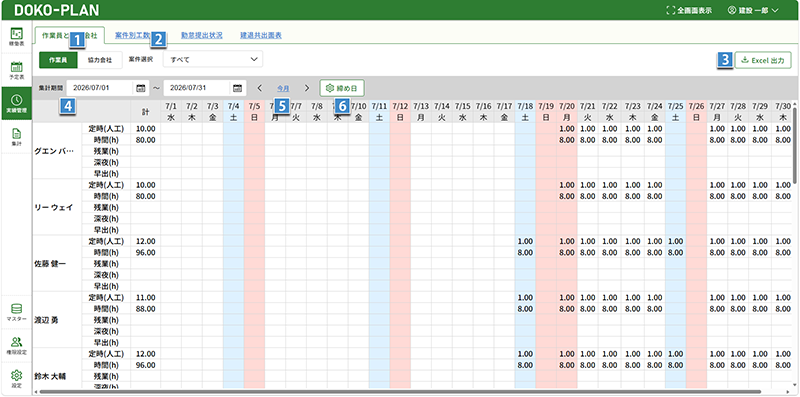Select the 協力会社 toggle button
Screen dimensions: 800x397
[100, 60]
